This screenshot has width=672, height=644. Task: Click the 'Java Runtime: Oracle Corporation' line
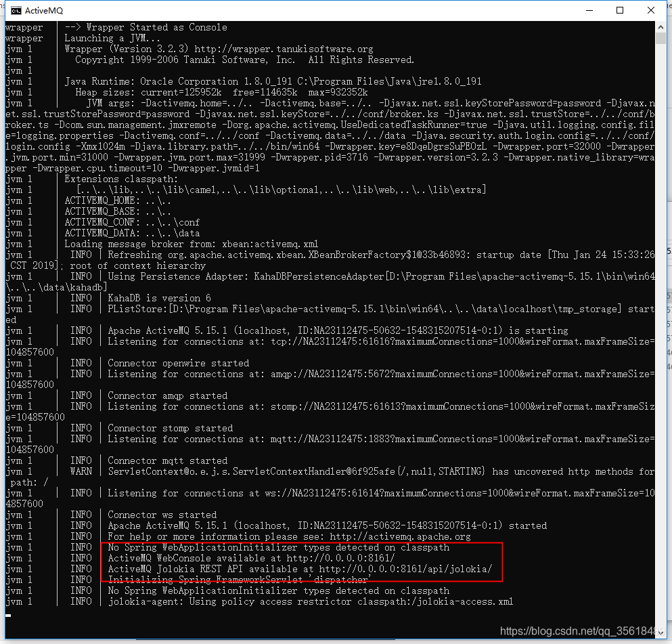pos(273,81)
